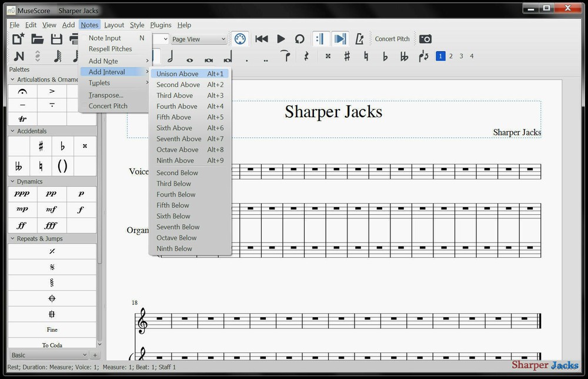Apply the fermata from Articulations palette
This screenshot has height=379, width=588.
[22, 91]
